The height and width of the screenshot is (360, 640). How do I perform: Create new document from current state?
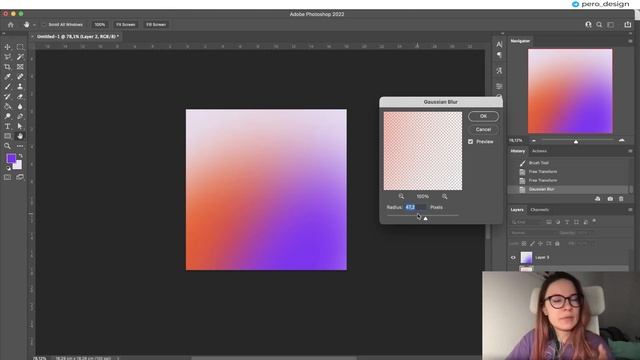click(598, 199)
